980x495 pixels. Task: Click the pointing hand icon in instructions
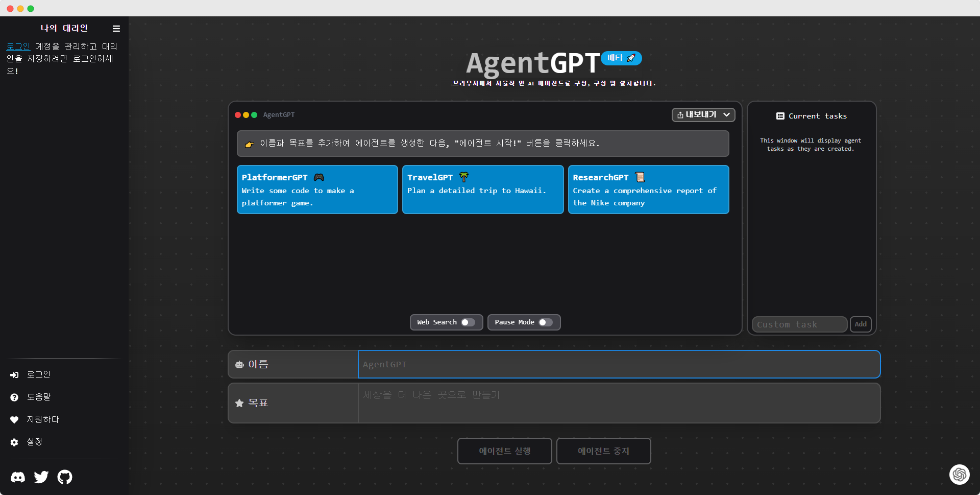click(x=250, y=144)
